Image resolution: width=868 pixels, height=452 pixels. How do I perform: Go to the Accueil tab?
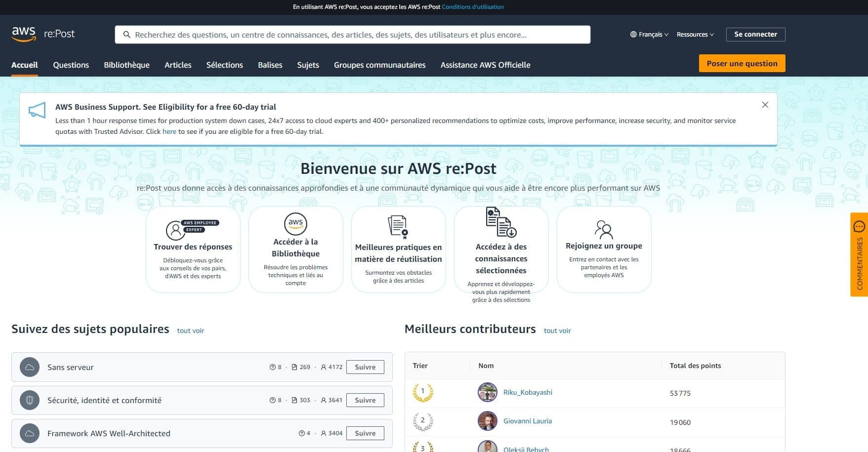(25, 65)
